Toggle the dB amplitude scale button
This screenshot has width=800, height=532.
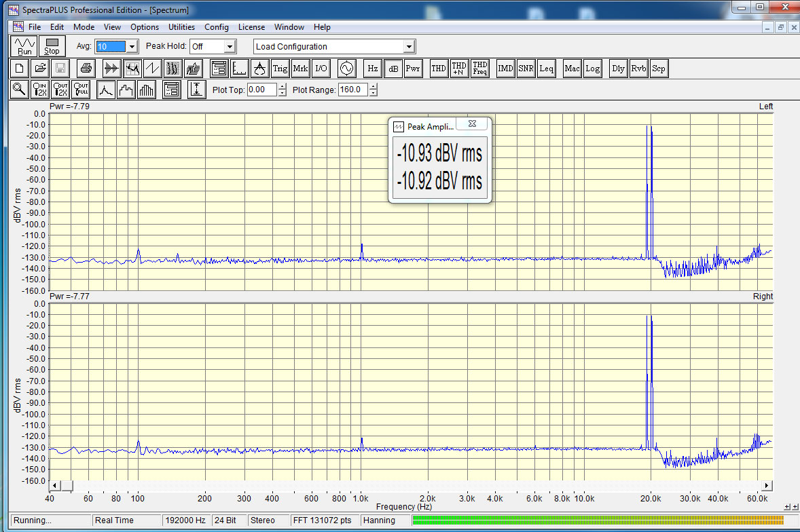click(x=393, y=69)
